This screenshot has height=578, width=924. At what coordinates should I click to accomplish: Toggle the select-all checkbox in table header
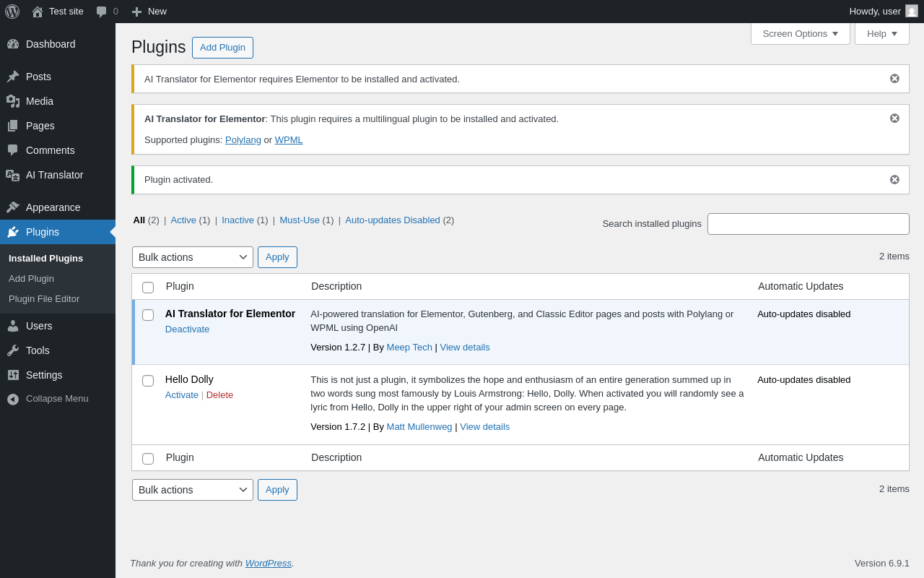click(x=148, y=288)
